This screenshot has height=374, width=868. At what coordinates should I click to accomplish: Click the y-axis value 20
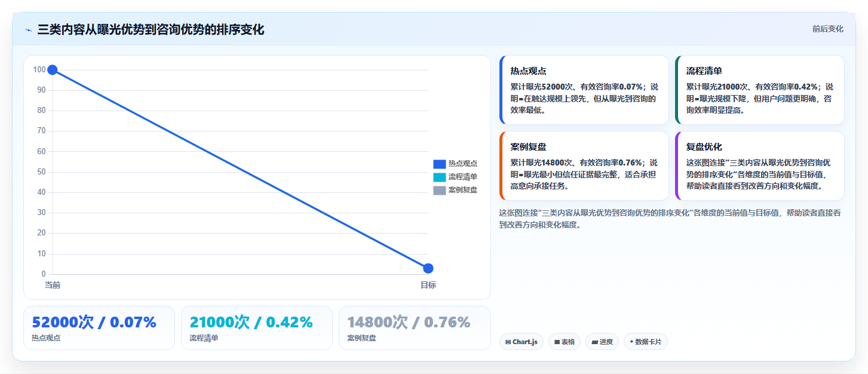(x=42, y=233)
